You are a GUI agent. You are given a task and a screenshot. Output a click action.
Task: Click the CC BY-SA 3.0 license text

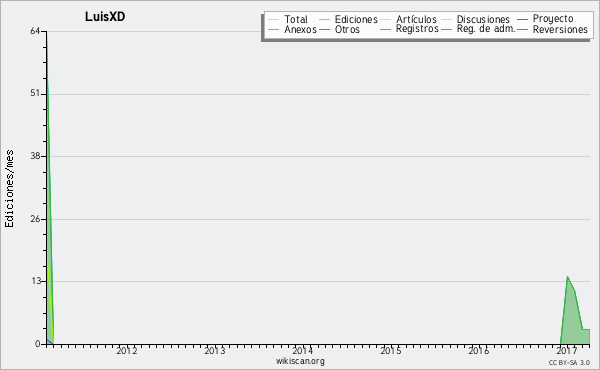point(569,362)
